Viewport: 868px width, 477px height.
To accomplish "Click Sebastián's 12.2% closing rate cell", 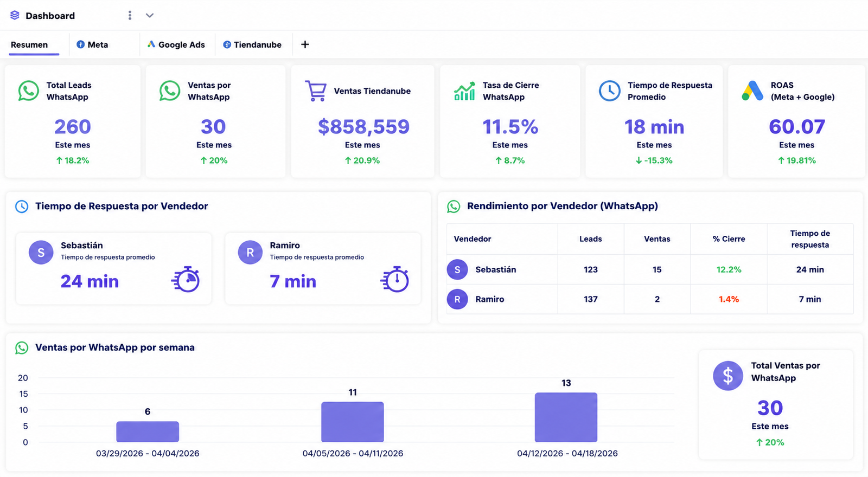I will tap(729, 269).
